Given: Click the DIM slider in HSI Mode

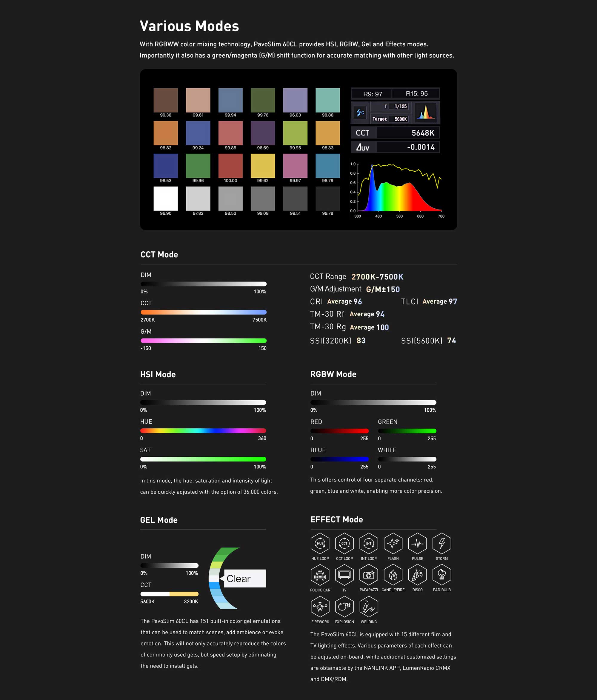Looking at the screenshot, I should point(203,402).
